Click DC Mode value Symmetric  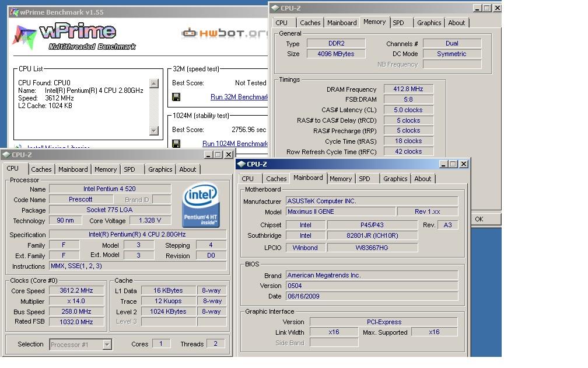tap(452, 54)
